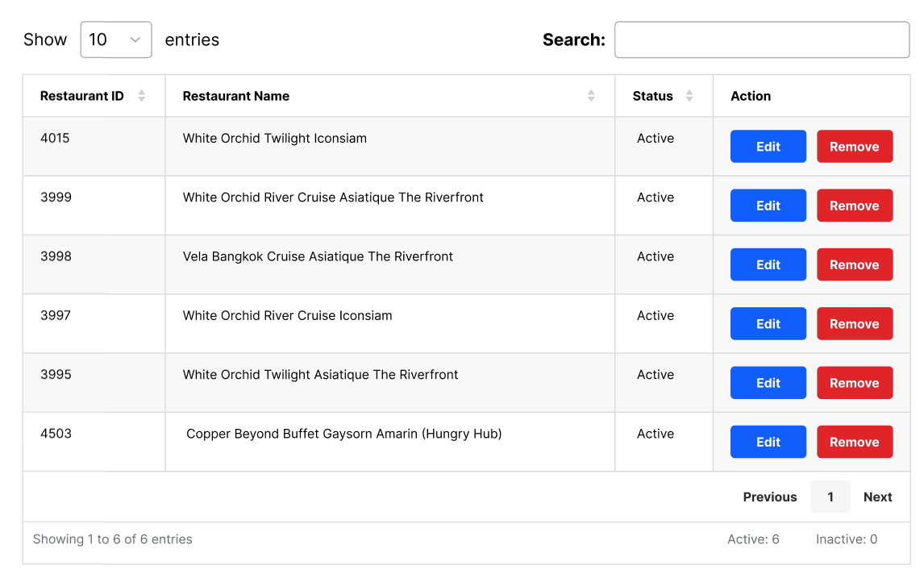Viewport: 924px width, 578px height.
Task: Click into the Search input field
Action: 761,40
